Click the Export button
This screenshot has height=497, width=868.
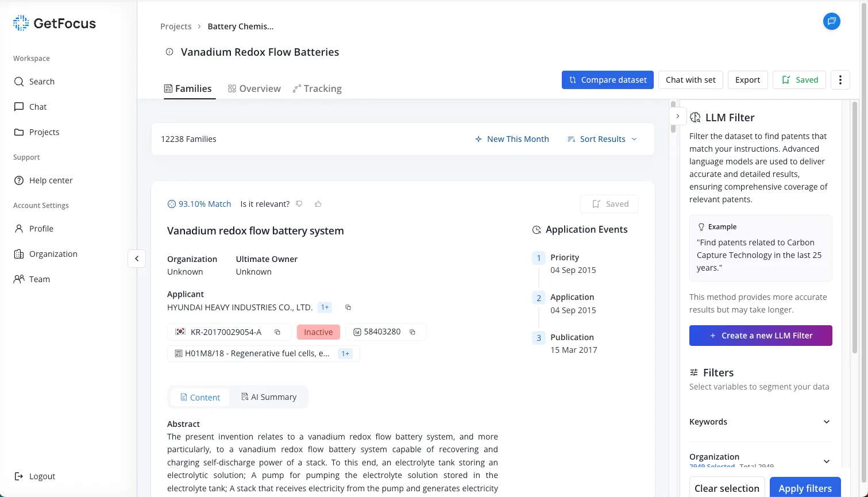pos(747,80)
